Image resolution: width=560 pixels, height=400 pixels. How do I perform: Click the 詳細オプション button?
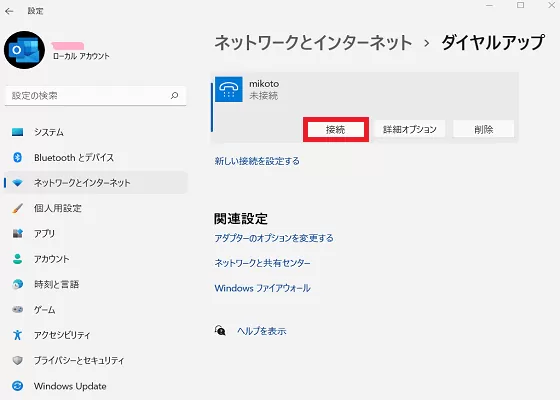[x=410, y=129]
